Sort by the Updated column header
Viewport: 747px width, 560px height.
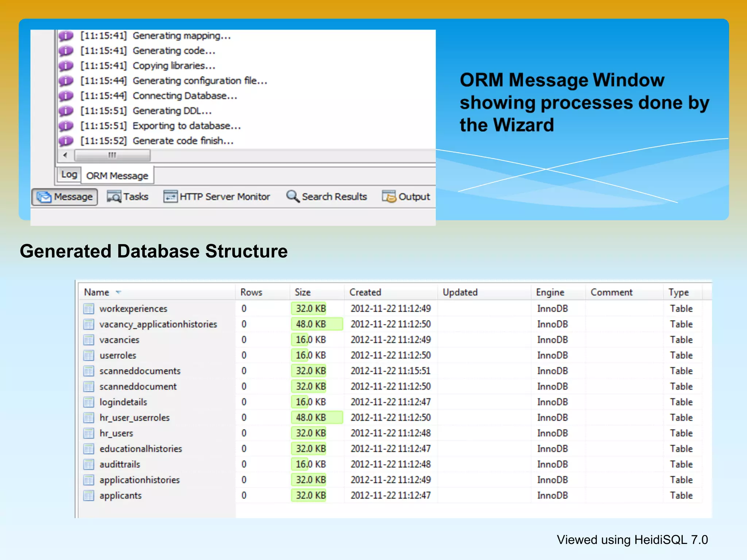pos(484,292)
